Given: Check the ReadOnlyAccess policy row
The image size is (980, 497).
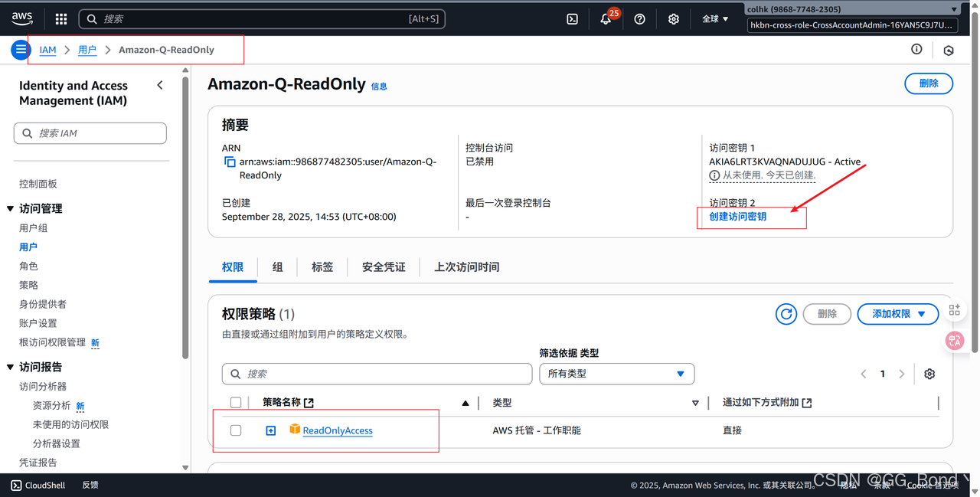Looking at the screenshot, I should (236, 430).
